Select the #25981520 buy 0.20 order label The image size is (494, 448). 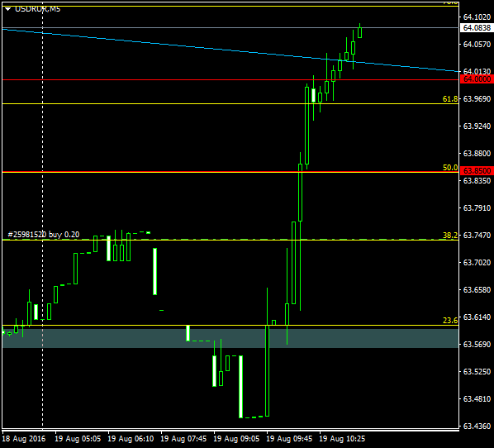click(x=44, y=234)
